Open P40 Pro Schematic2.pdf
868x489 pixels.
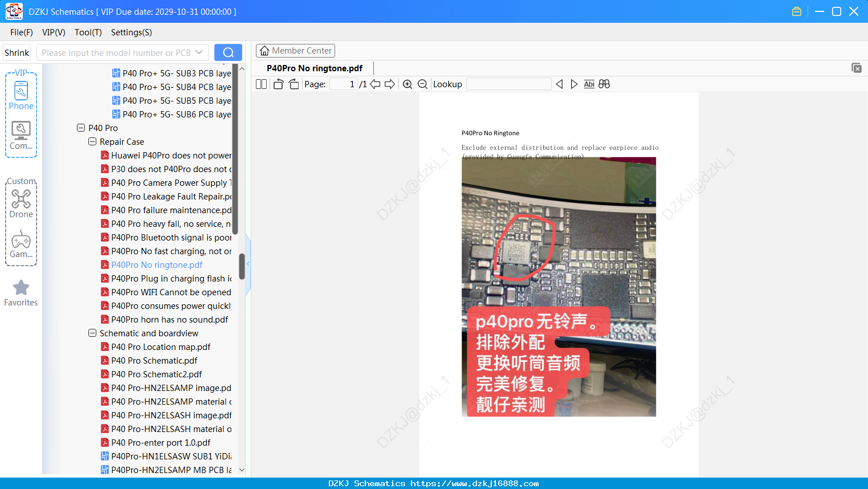coord(157,374)
